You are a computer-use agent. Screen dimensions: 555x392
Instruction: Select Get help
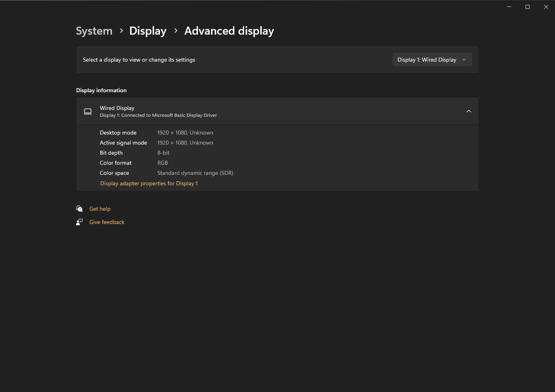coord(100,208)
